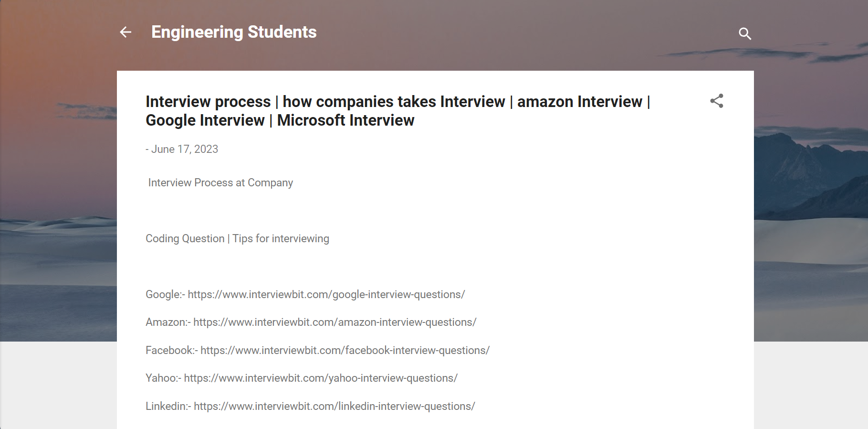
Task: Click the Interview process post heading
Action: tap(398, 111)
